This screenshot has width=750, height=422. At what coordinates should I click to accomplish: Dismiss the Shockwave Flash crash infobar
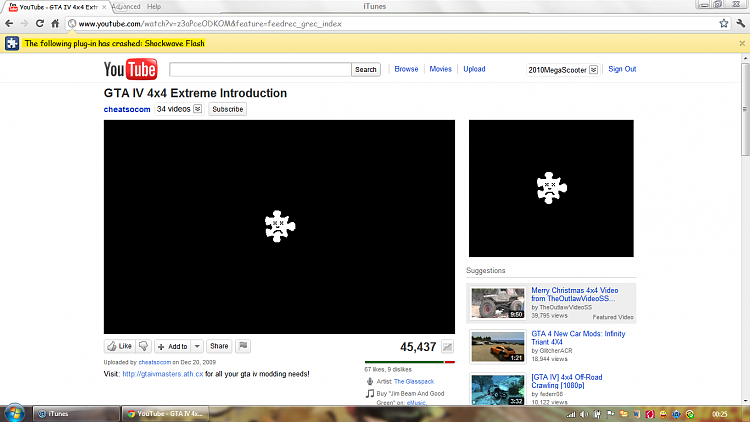[742, 43]
